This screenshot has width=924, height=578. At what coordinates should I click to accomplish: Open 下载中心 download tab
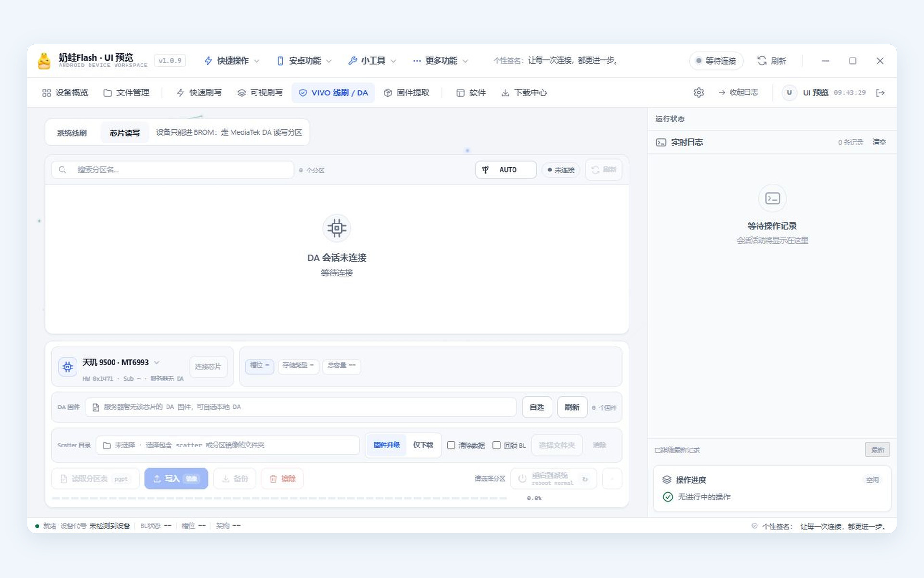click(x=524, y=92)
